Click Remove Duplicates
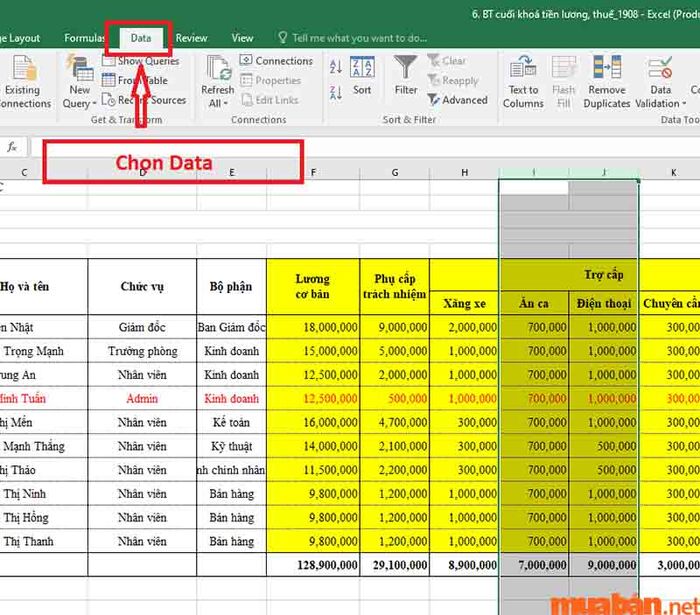 607,82
